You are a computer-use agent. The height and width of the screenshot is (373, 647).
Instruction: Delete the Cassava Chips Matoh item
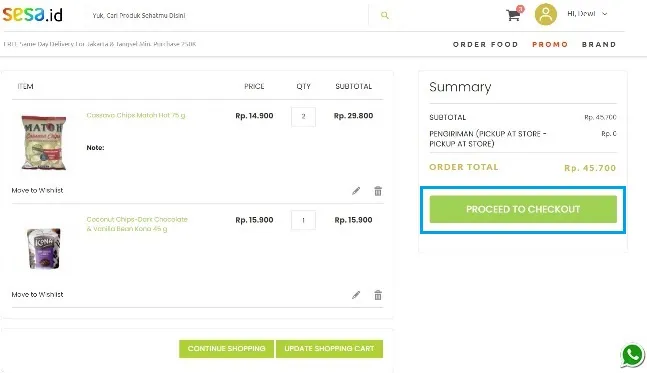tap(378, 191)
